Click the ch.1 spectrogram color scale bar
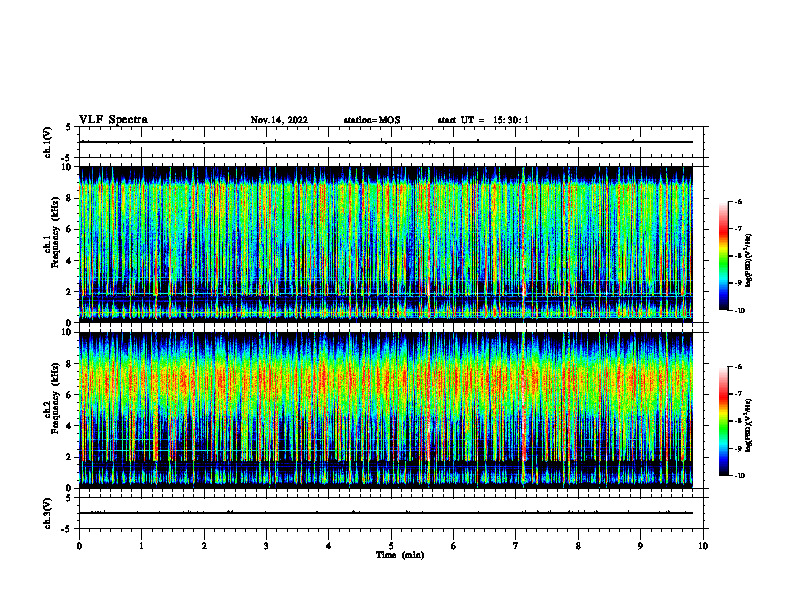 point(723,256)
